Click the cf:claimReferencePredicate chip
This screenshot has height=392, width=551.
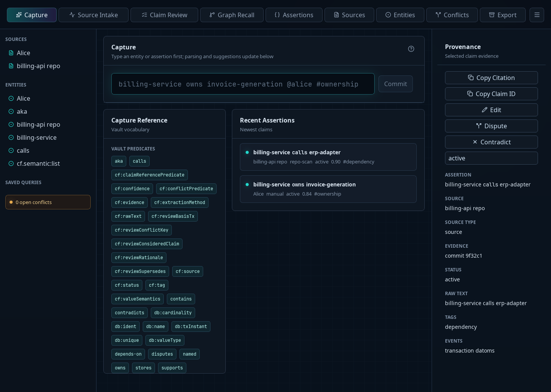pos(150,175)
